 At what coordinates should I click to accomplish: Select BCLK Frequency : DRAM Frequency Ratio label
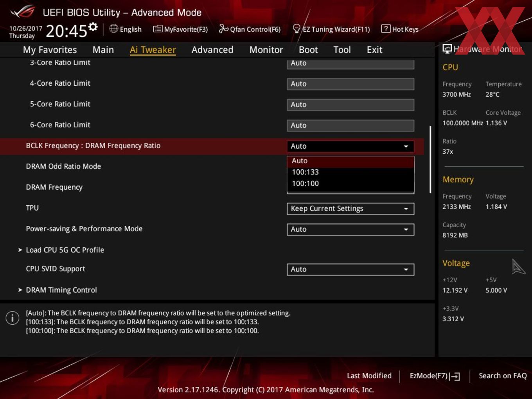[93, 146]
